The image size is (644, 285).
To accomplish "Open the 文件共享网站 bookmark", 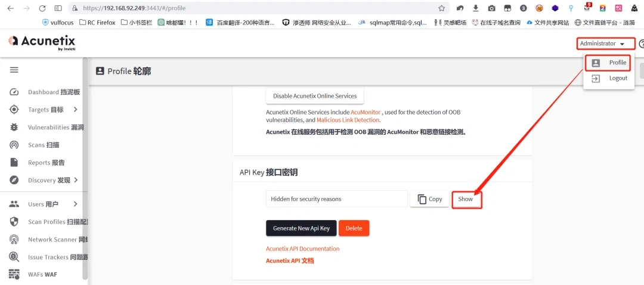I will tap(548, 23).
